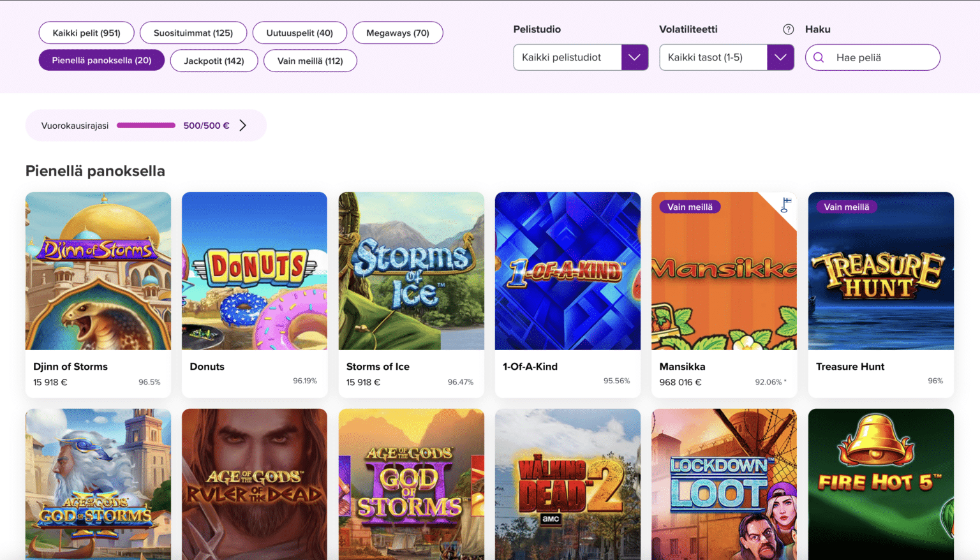Click the Mansikka title text
Image resolution: width=980 pixels, height=560 pixels.
point(682,367)
